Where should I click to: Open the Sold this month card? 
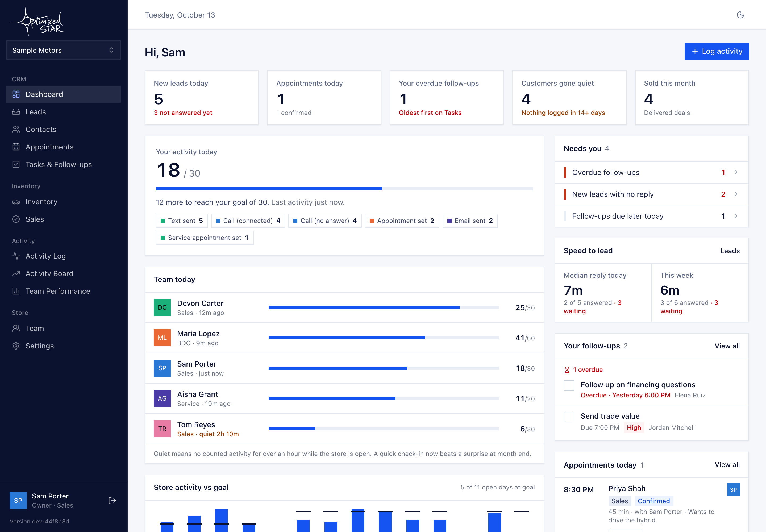pyautogui.click(x=692, y=98)
